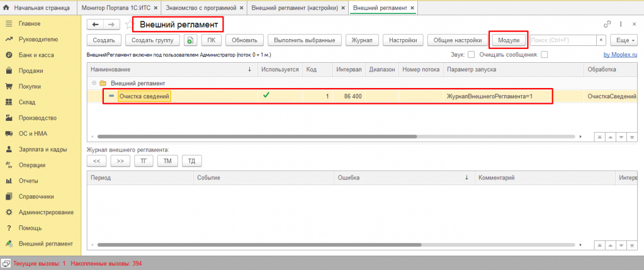Open Банк и касса icon
This screenshot has height=270, width=644.
click(x=8, y=55)
